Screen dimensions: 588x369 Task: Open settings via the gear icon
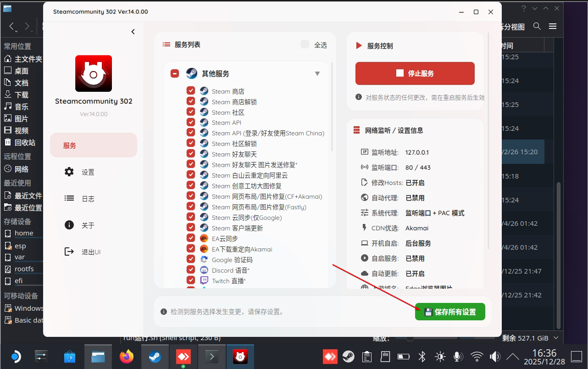pyautogui.click(x=69, y=172)
